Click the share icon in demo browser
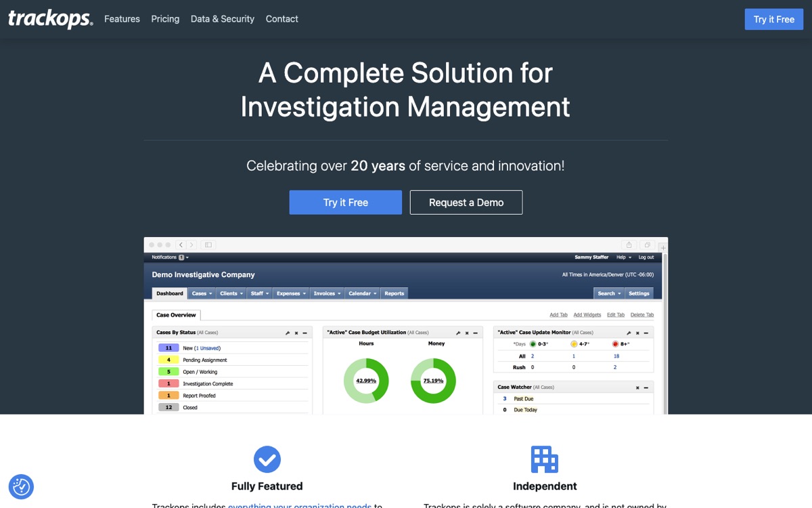Screen dimensions: 812x508 (629, 245)
